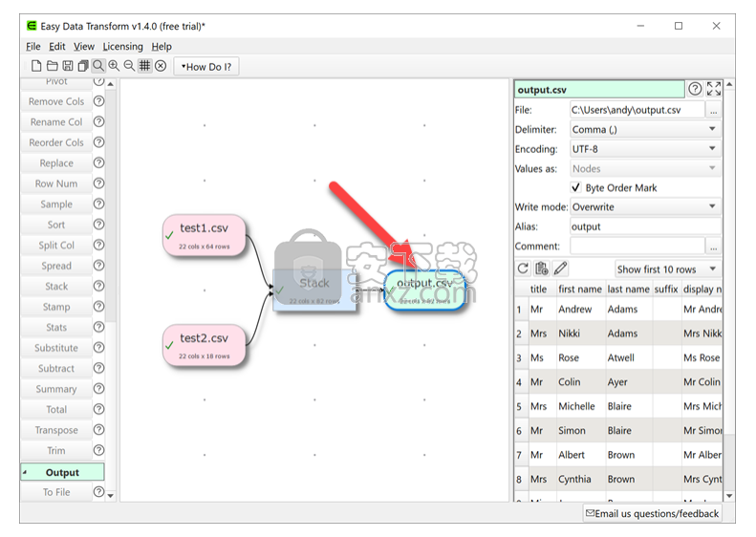
Task: Click the File path input field
Action: pos(637,110)
